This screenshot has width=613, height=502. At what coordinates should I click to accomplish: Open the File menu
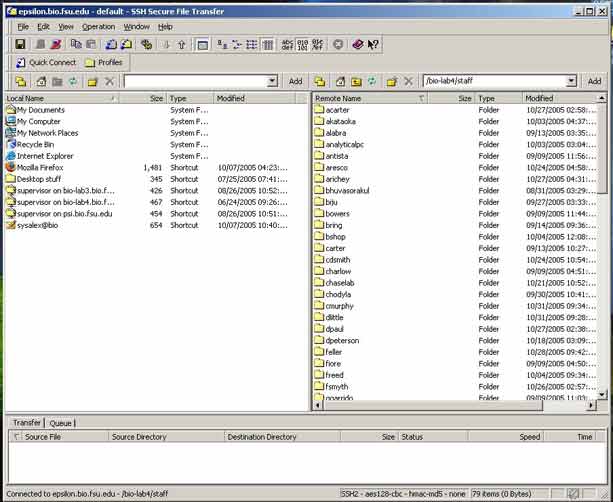pyautogui.click(x=23, y=27)
